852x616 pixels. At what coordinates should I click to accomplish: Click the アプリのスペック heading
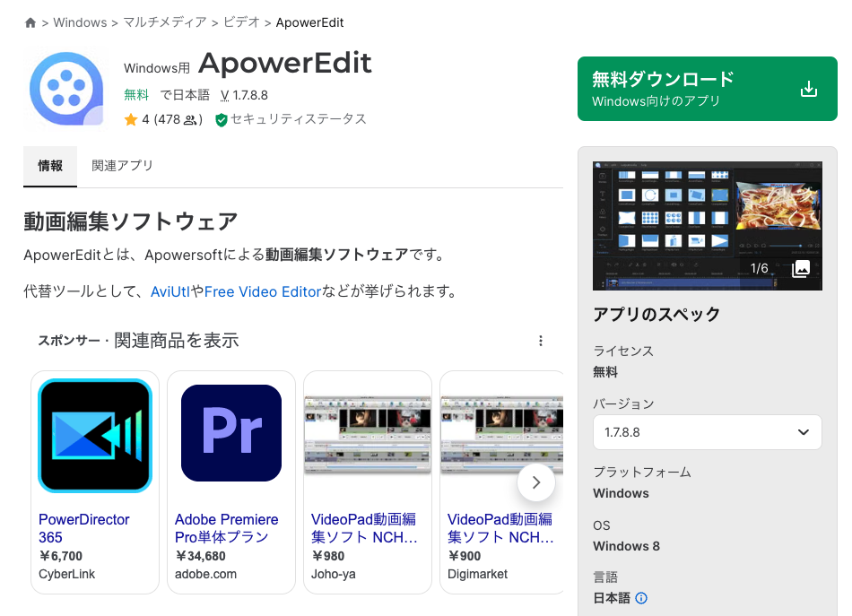coord(656,314)
